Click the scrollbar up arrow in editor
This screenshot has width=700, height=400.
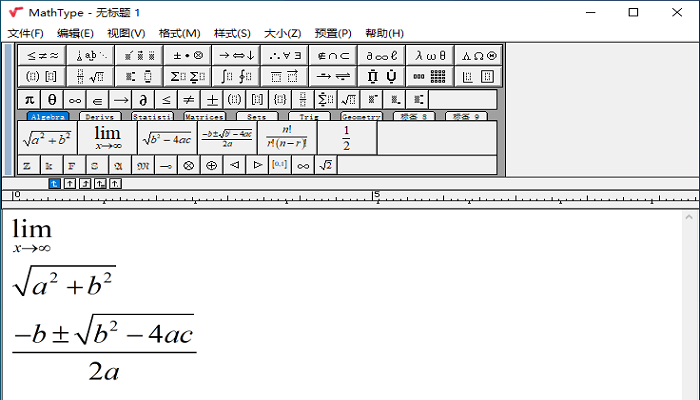689,217
